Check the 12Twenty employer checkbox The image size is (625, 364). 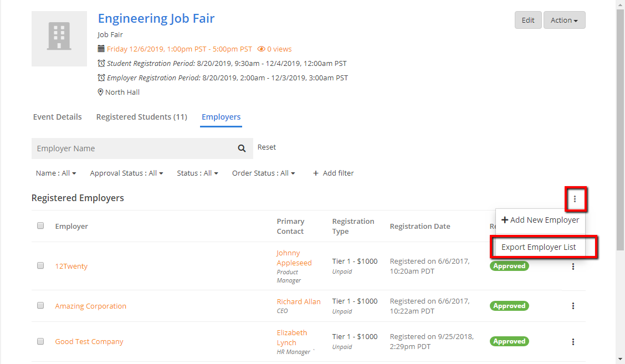pos(40,266)
